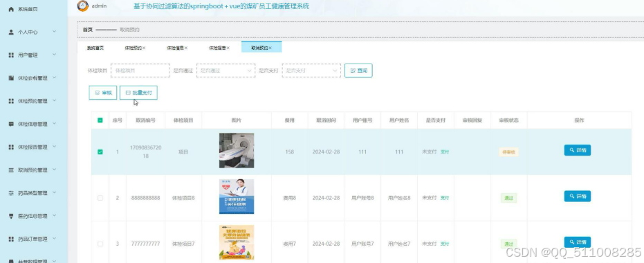Click the 支付 link in row 2

(445, 198)
